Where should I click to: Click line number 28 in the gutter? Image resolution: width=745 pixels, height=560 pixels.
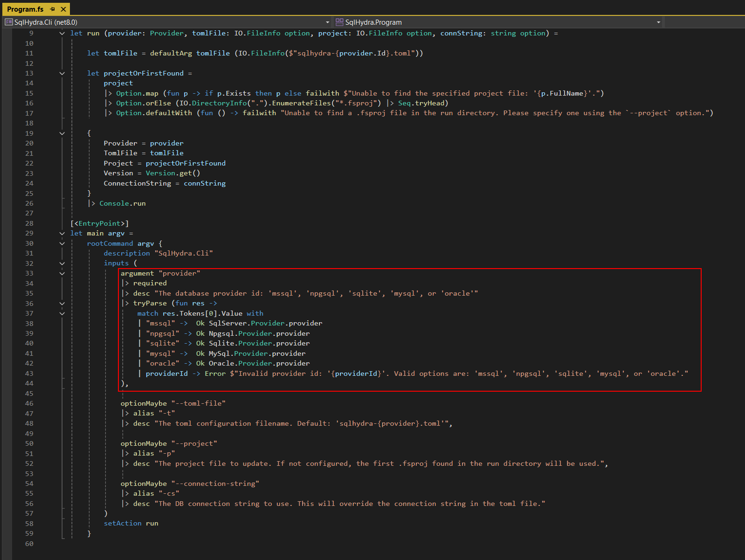pos(29,223)
